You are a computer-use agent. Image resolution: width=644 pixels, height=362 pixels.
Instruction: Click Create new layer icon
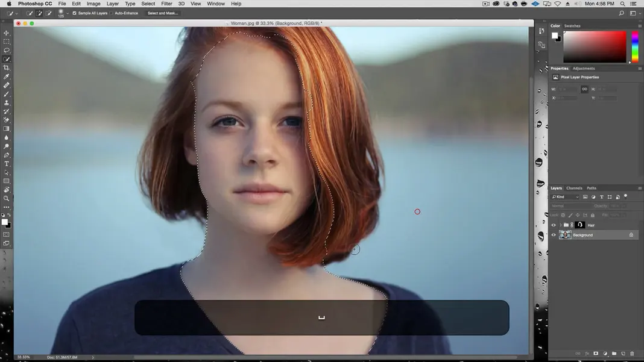pyautogui.click(x=623, y=354)
